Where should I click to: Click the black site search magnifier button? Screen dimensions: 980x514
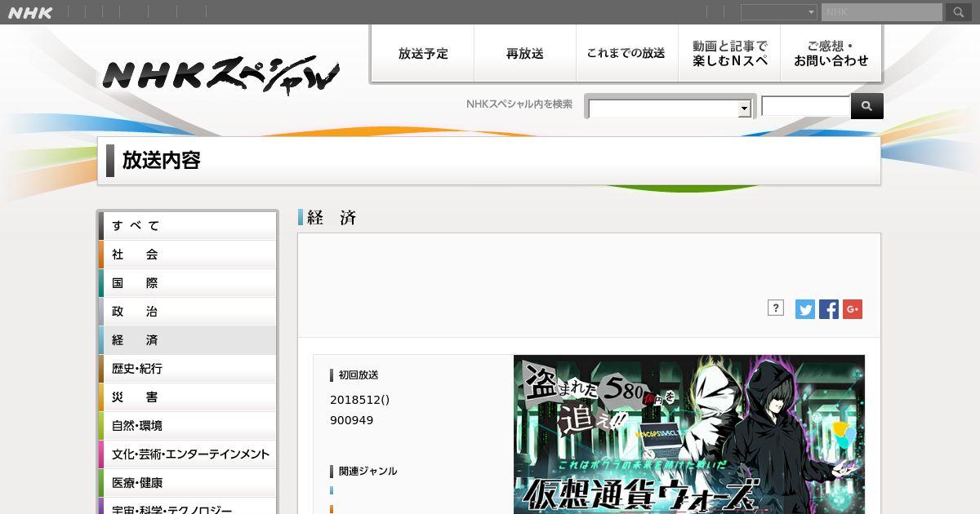click(x=866, y=106)
